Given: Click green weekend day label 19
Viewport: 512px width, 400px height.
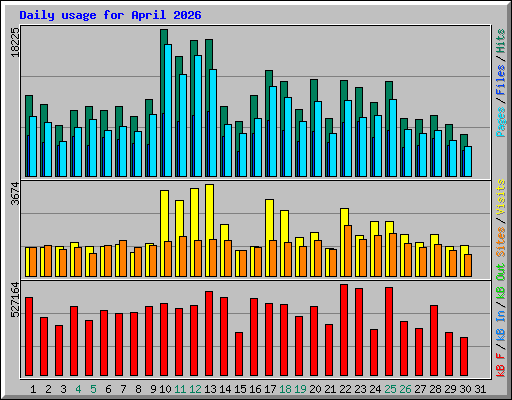Looking at the screenshot, I should 300,389.
